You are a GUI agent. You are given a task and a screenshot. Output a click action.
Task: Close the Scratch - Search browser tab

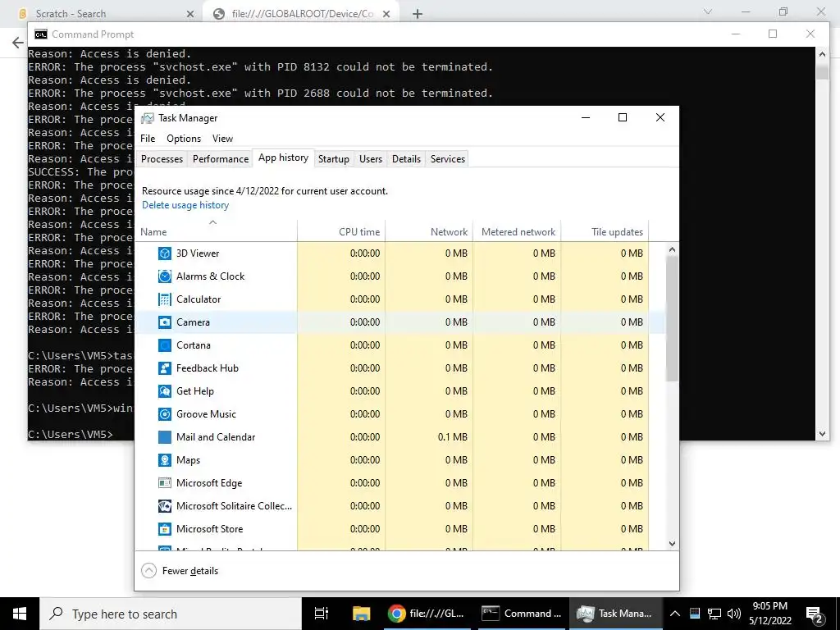pos(190,14)
